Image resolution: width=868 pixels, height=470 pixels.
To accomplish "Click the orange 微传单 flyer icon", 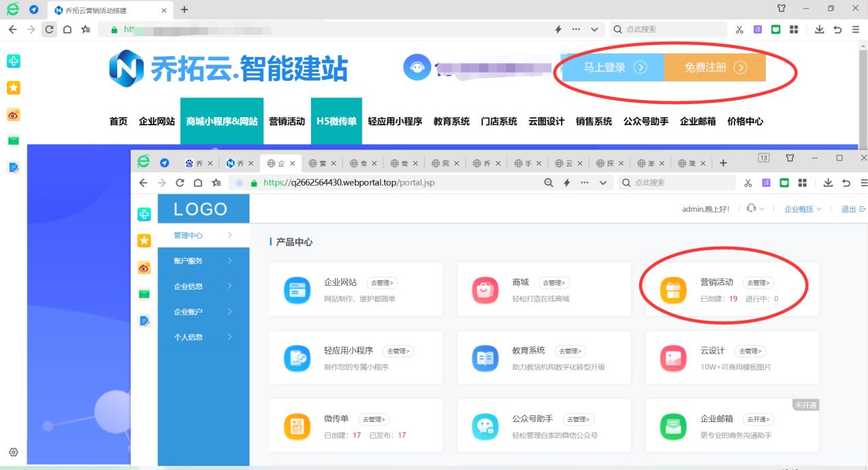I will tap(297, 426).
